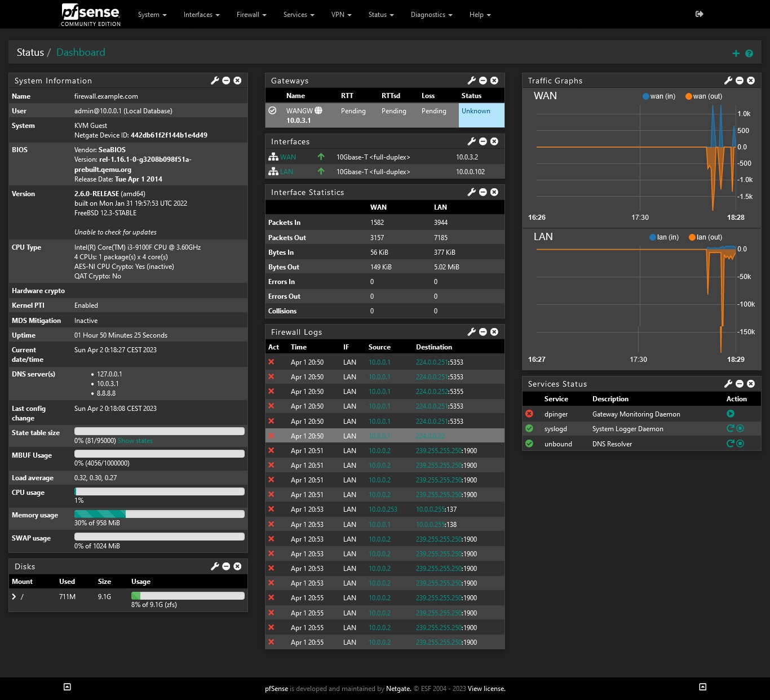Click Traffic Graphs wrench configure icon
The height and width of the screenshot is (700, 770).
point(728,81)
